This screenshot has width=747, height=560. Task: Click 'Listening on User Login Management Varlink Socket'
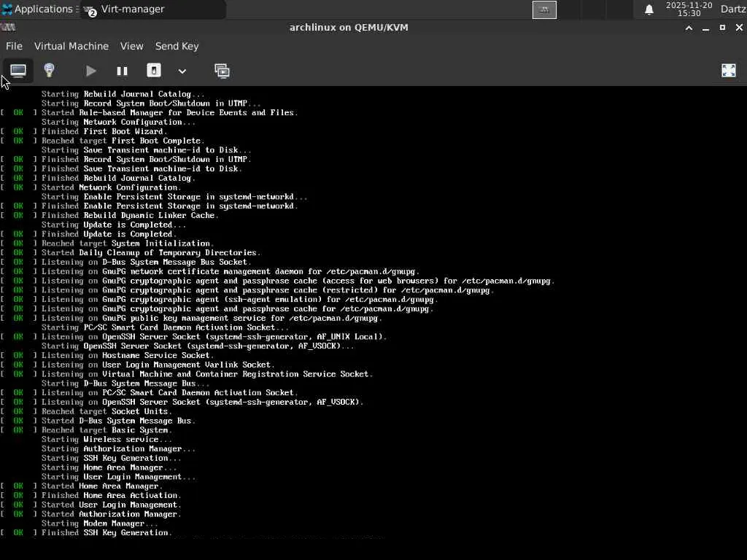pos(138,365)
